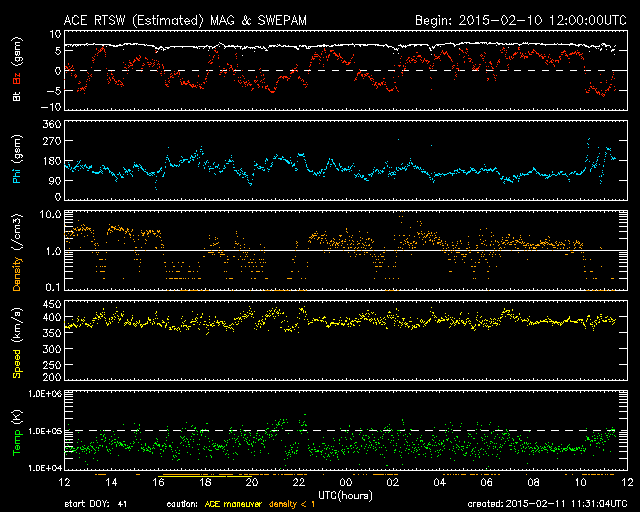This screenshot has width=640, height=512.
Task: Click the green 'Temp (K)' axis label
Action: 17,433
